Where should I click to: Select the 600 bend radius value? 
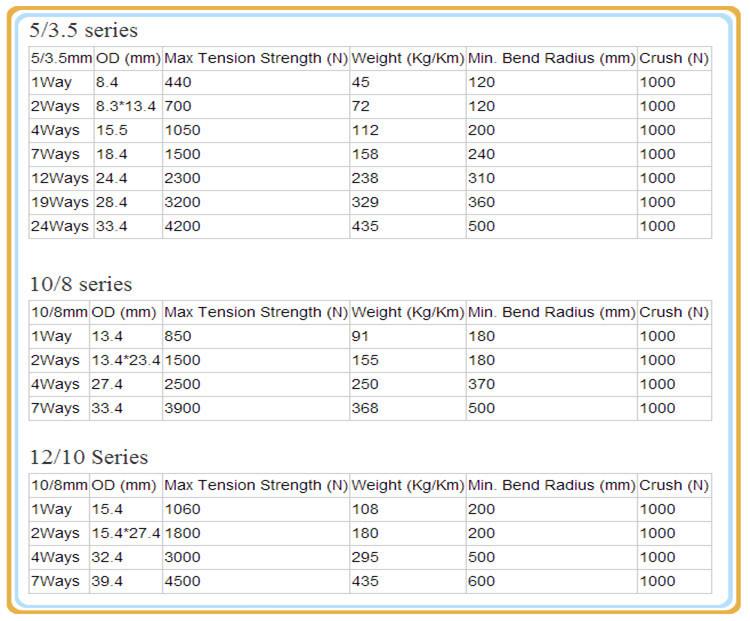(481, 581)
